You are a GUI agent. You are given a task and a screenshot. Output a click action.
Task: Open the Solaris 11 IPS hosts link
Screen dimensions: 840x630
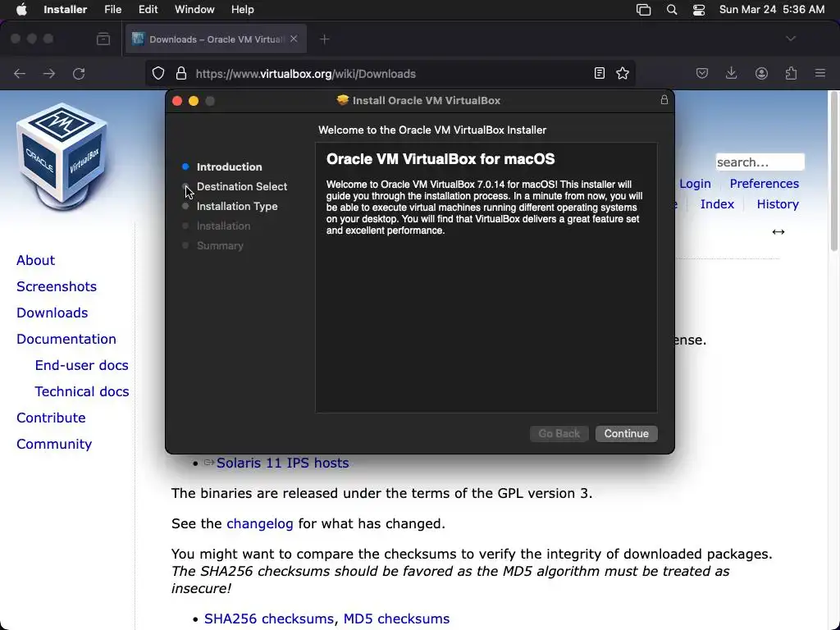pos(282,463)
